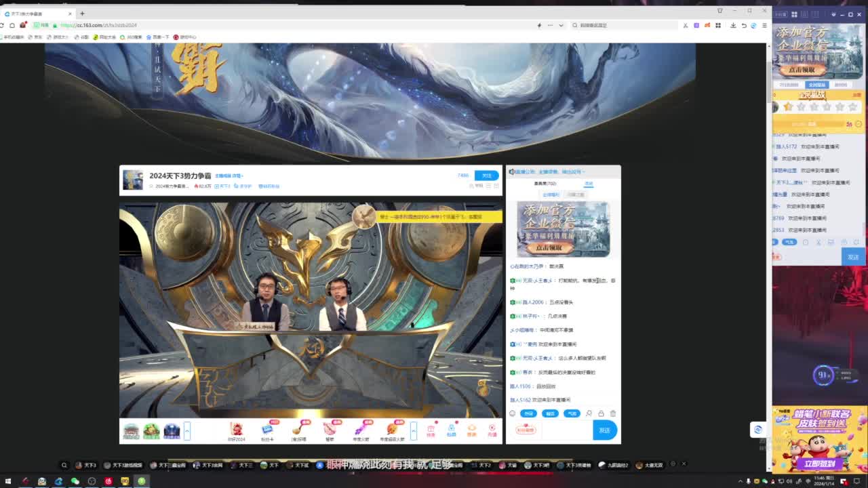Click the third activity icon below the video
Viewport: 868px width, 488px height.
172,430
